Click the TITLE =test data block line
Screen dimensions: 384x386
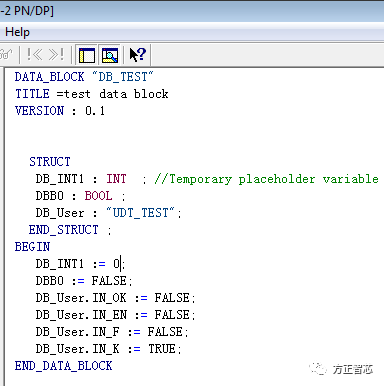(92, 94)
